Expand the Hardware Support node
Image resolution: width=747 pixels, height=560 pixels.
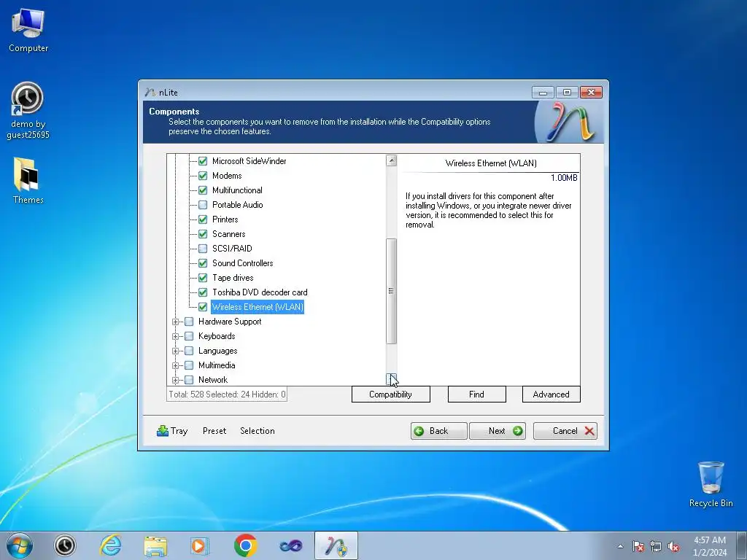click(x=175, y=322)
